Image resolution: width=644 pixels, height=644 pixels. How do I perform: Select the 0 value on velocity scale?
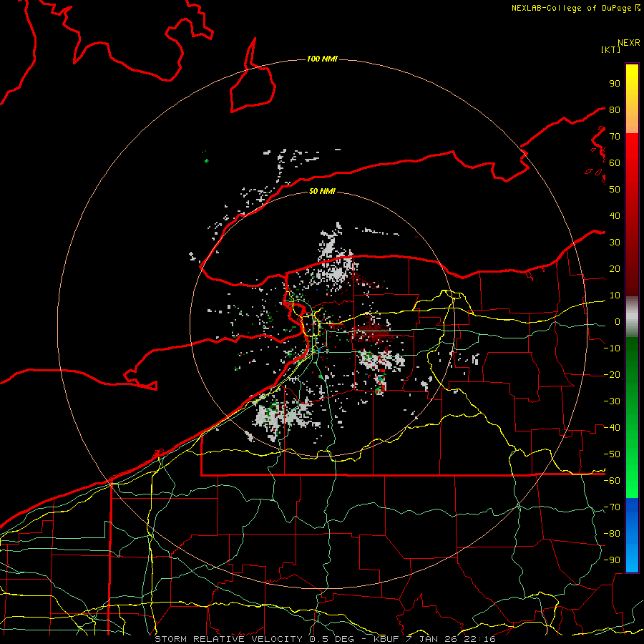(x=618, y=321)
